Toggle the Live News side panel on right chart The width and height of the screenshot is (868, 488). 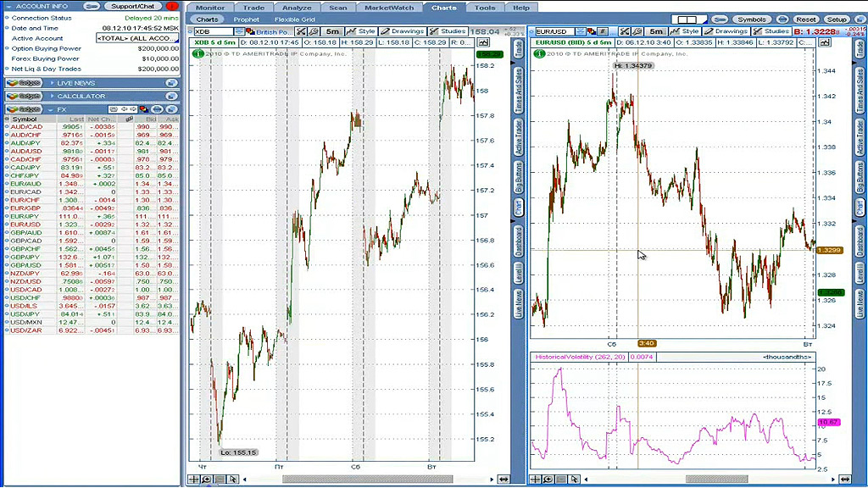pyautogui.click(x=860, y=303)
